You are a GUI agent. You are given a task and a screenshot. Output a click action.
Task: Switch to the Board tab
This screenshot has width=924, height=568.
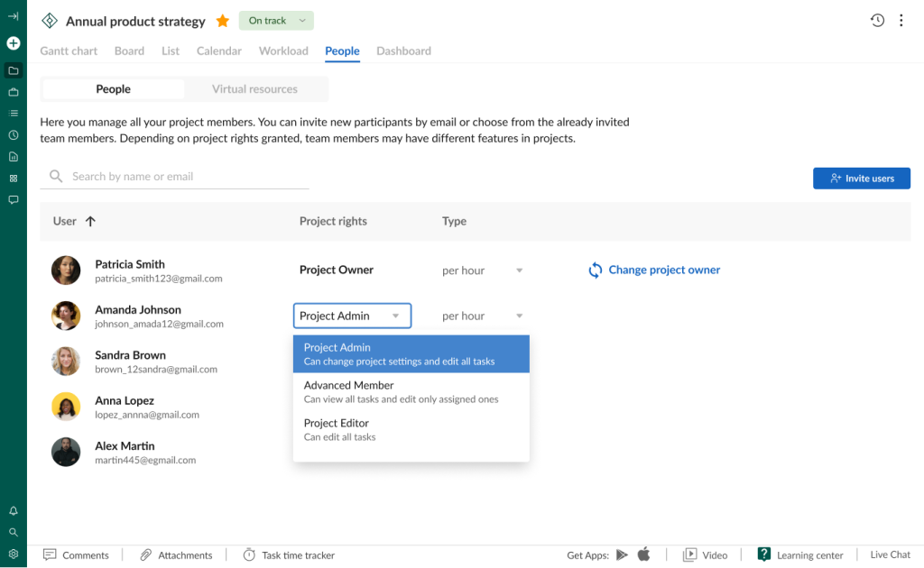point(129,51)
